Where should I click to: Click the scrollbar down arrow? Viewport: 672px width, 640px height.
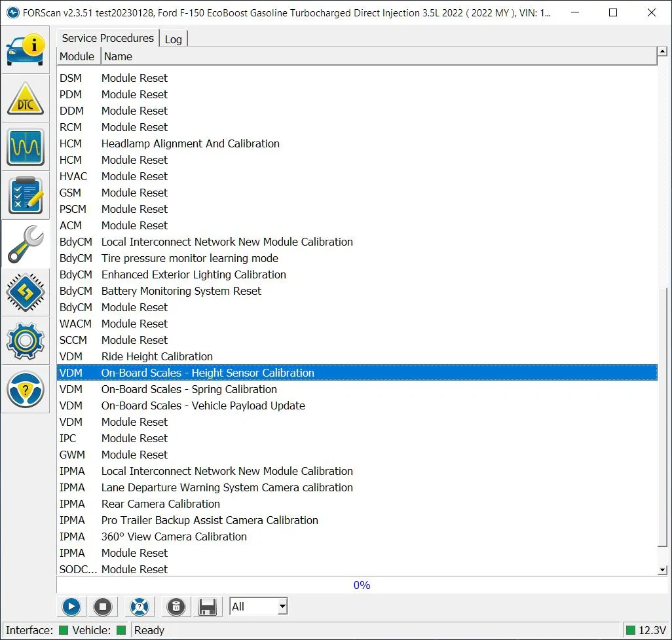(661, 567)
